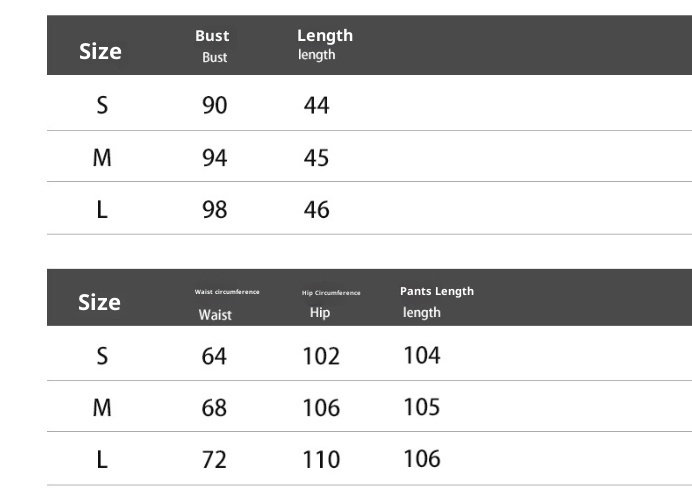Select waist value 68
The height and width of the screenshot is (491, 692).
click(x=214, y=408)
